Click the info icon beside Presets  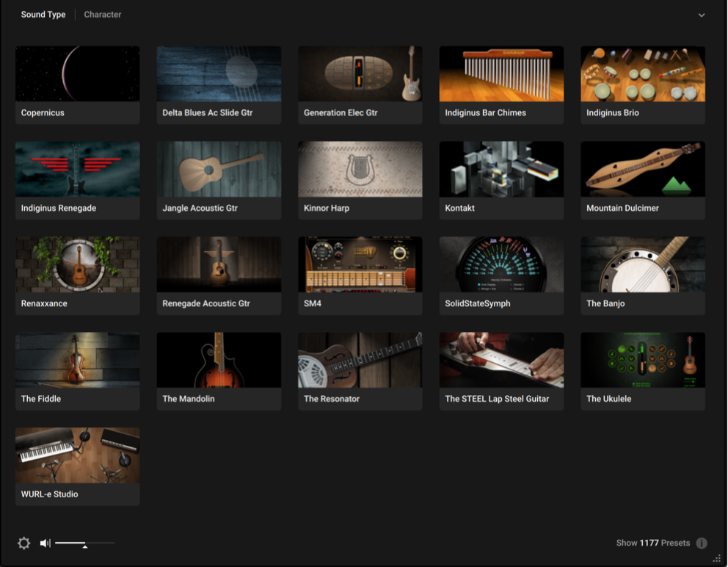(702, 543)
